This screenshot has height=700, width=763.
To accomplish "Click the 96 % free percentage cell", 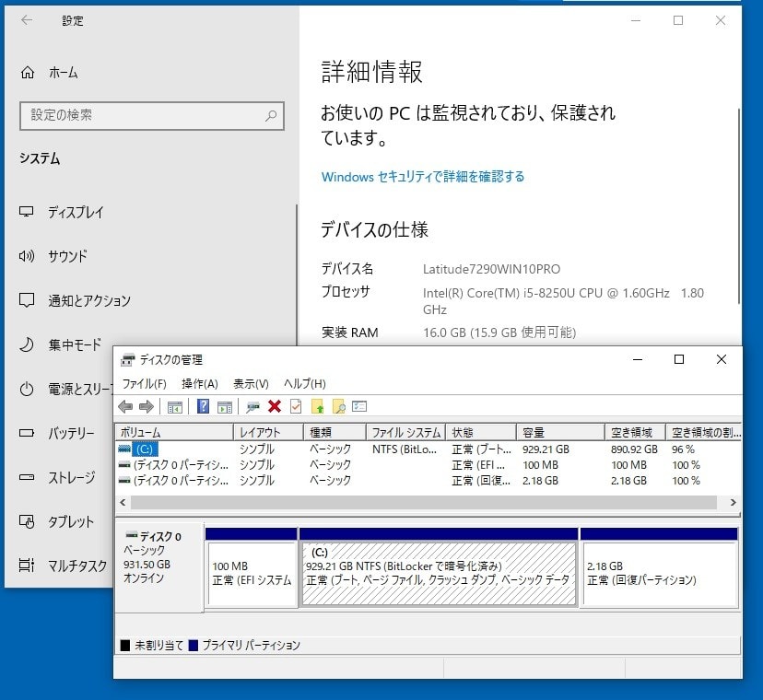I will [683, 449].
